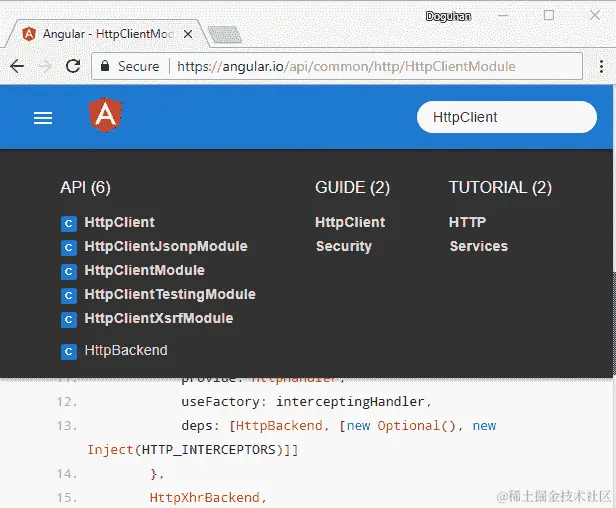Click the HttpClient search box

click(x=507, y=117)
